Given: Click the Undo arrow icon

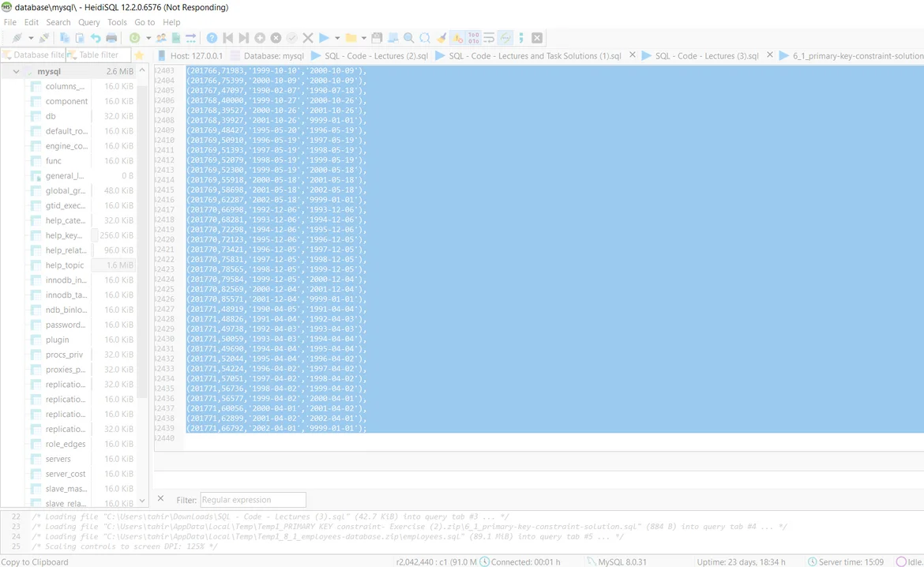Looking at the screenshot, I should pos(95,38).
